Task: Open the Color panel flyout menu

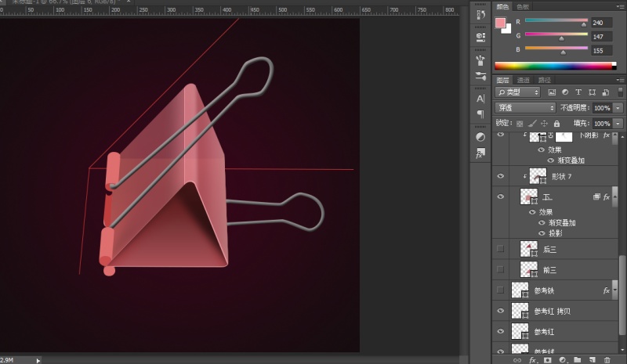Action: (620, 6)
